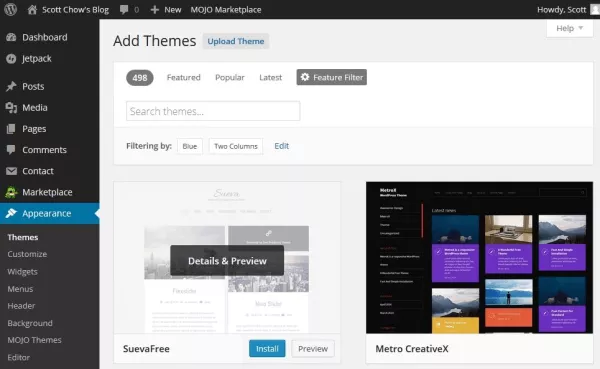The image size is (600, 369).
Task: Click the 498 results count badge
Action: (x=140, y=78)
